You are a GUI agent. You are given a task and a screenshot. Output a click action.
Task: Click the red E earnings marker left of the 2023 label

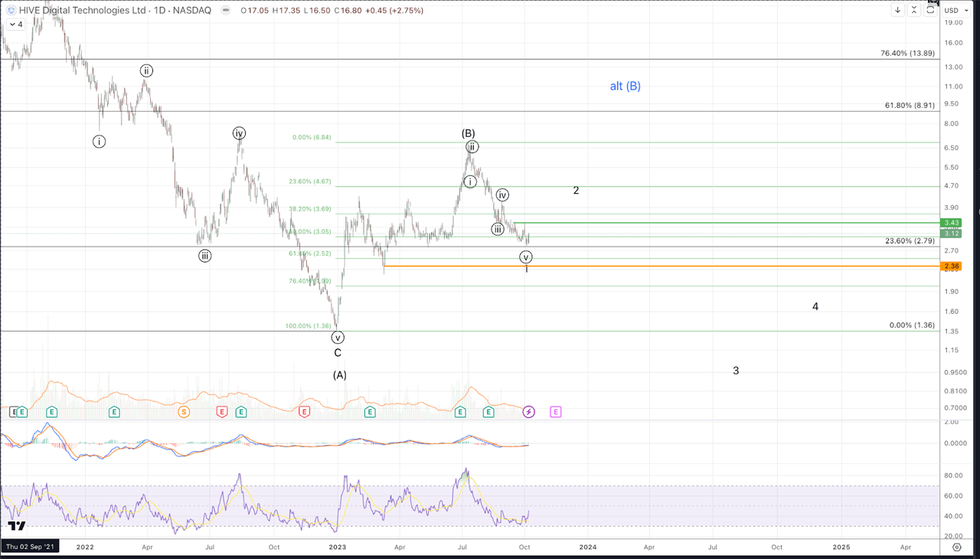(304, 412)
